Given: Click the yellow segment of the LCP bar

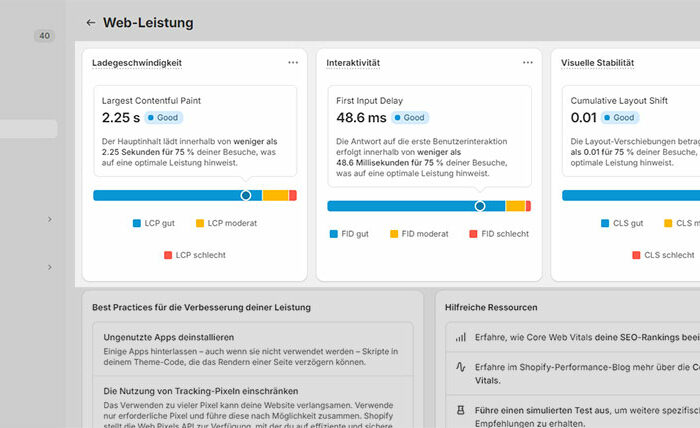Looking at the screenshot, I should (x=275, y=195).
